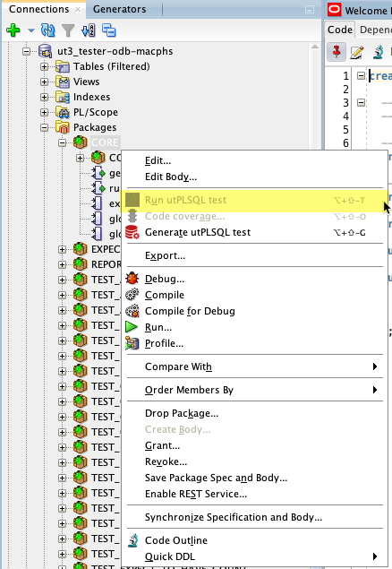Choose Grant... from the context menu
The image size is (392, 569).
coord(255,445)
